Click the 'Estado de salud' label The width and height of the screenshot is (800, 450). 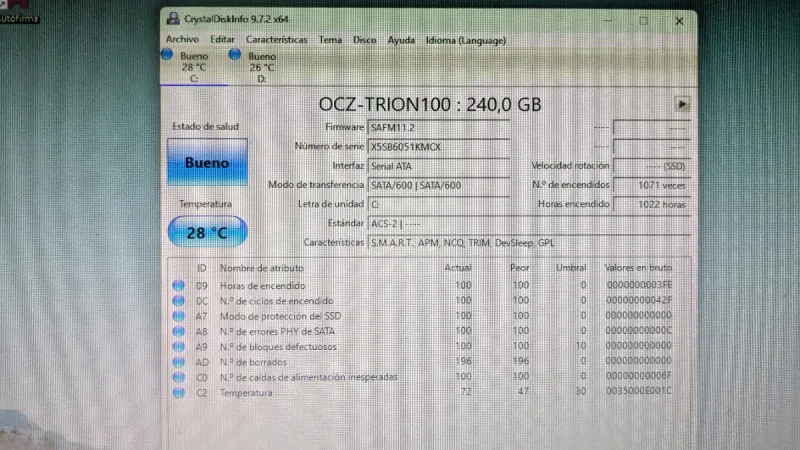(205, 127)
